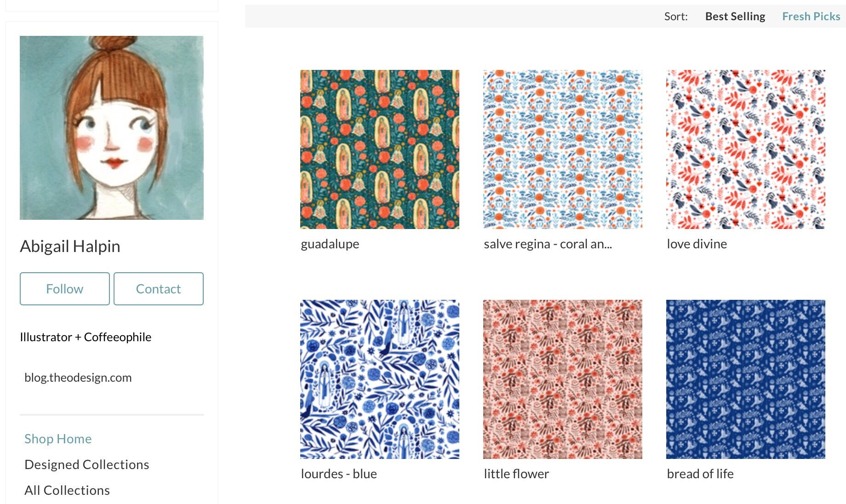Viewport: 846px width, 504px height.
Task: Visit the blog.theodesign.com link
Action: coord(78,378)
